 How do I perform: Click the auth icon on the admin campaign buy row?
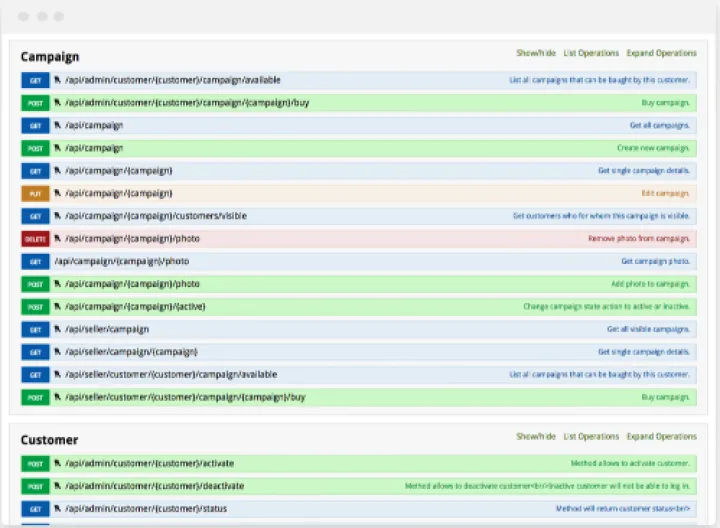click(57, 102)
